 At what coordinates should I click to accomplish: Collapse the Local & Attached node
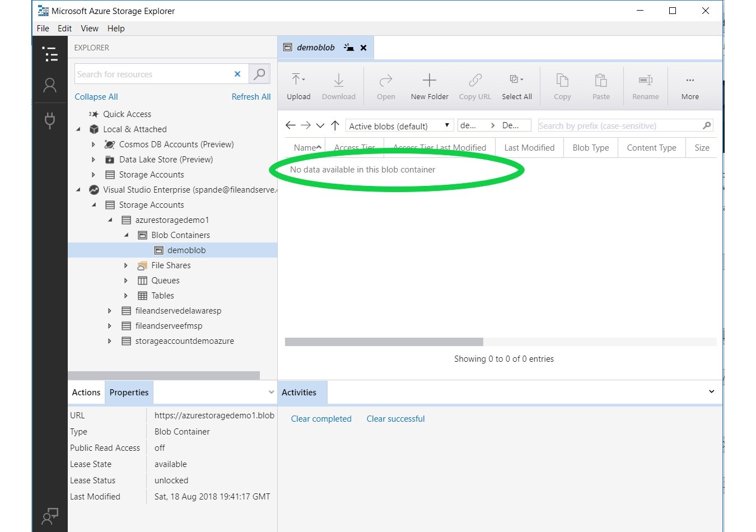click(x=78, y=129)
